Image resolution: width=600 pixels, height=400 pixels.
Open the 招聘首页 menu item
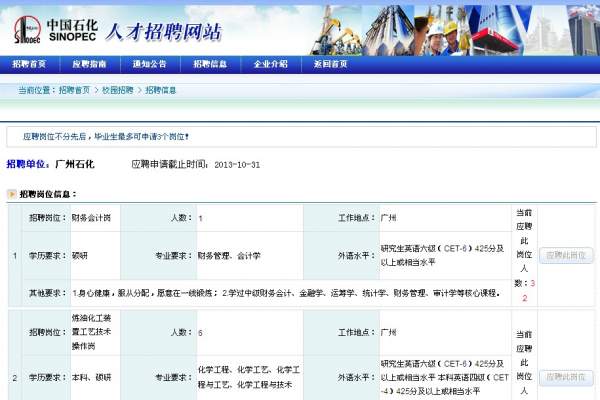[x=29, y=64]
